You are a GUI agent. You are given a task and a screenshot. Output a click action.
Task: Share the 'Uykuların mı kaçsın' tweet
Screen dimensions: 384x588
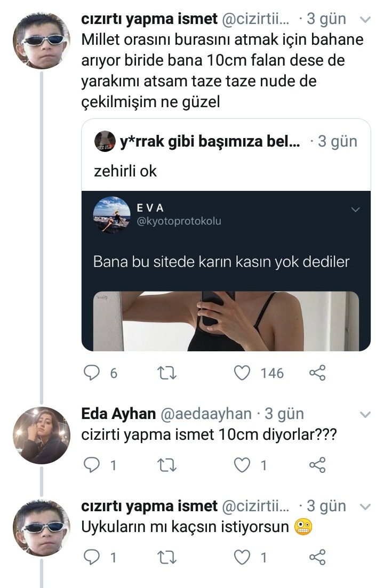coord(317,558)
